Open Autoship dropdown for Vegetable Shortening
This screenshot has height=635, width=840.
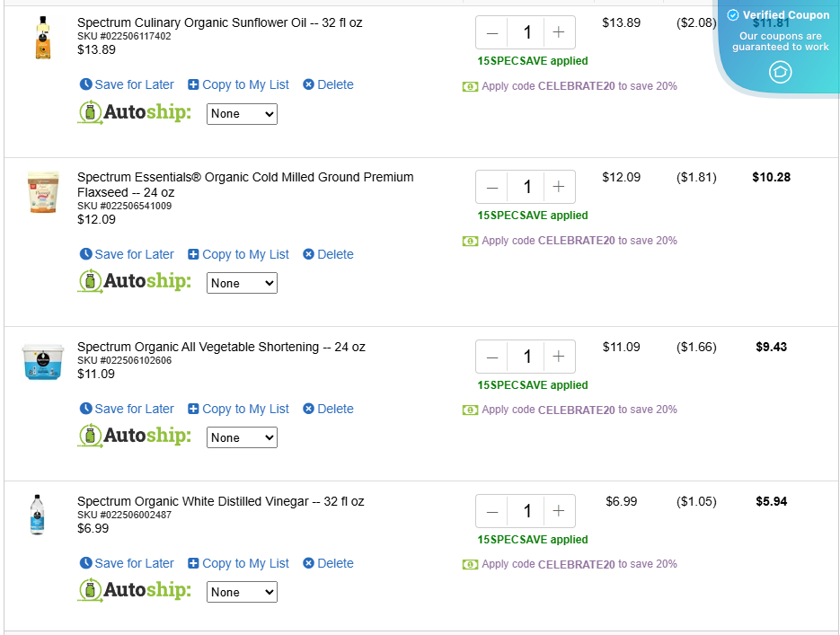242,437
